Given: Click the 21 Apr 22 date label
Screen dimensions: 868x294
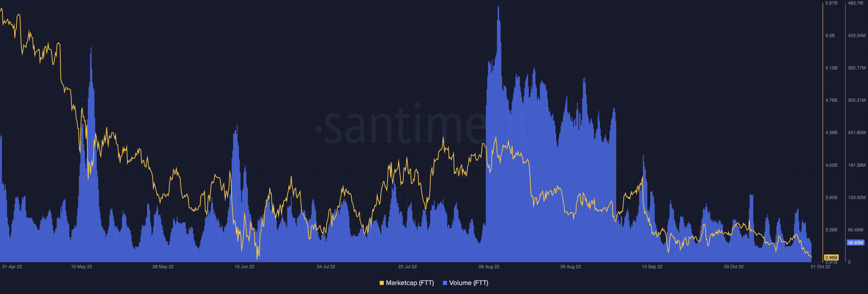Looking at the screenshot, I should 12,267.
